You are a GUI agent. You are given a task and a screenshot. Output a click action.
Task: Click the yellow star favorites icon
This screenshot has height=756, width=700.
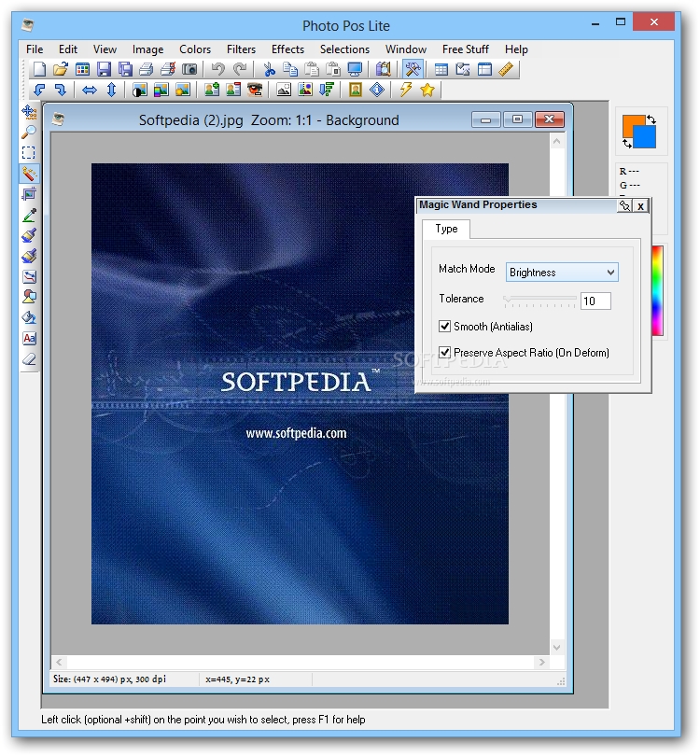[x=427, y=90]
